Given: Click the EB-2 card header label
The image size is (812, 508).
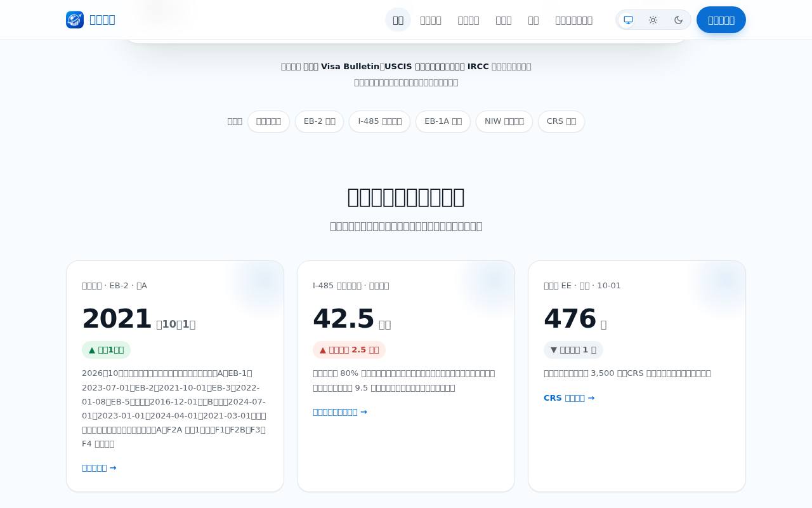Looking at the screenshot, I should pos(114,286).
